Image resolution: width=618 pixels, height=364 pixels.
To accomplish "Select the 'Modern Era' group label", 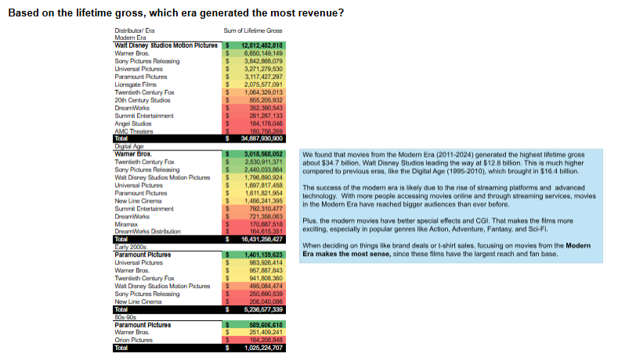I will (x=130, y=38).
